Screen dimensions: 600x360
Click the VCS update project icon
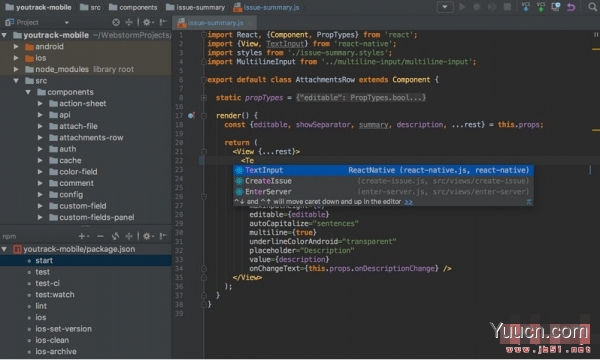[x=526, y=7]
